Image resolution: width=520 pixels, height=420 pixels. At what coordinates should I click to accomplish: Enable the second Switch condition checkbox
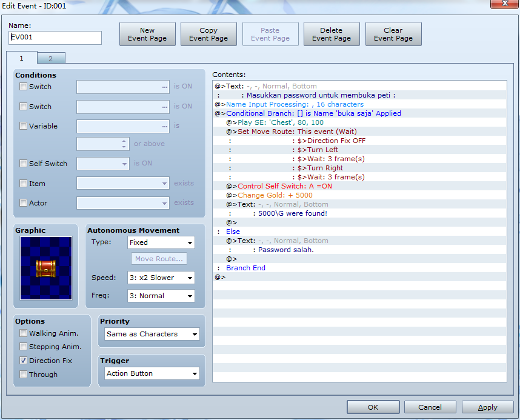[x=23, y=107]
